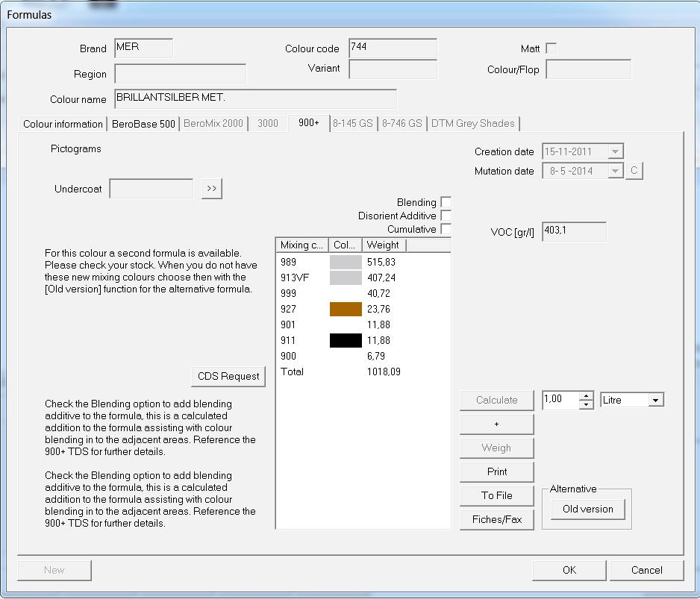The width and height of the screenshot is (700, 599).
Task: Confirm with the OK button
Action: tap(569, 570)
